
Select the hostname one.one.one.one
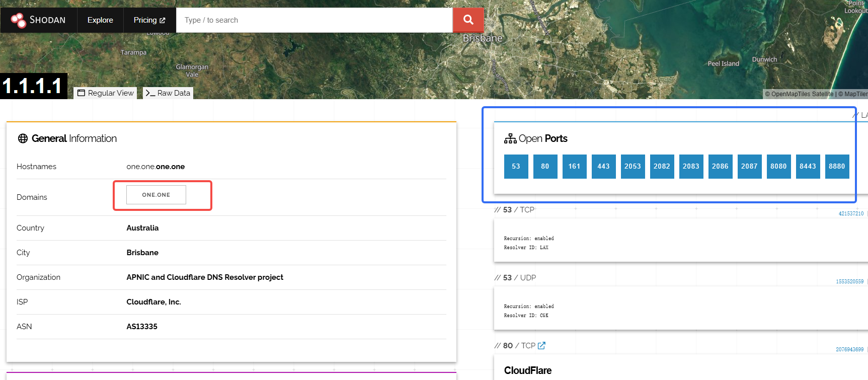155,167
